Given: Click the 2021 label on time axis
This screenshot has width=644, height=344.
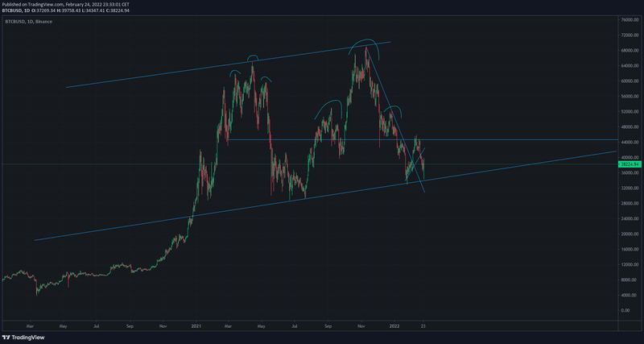Looking at the screenshot, I should click(196, 325).
